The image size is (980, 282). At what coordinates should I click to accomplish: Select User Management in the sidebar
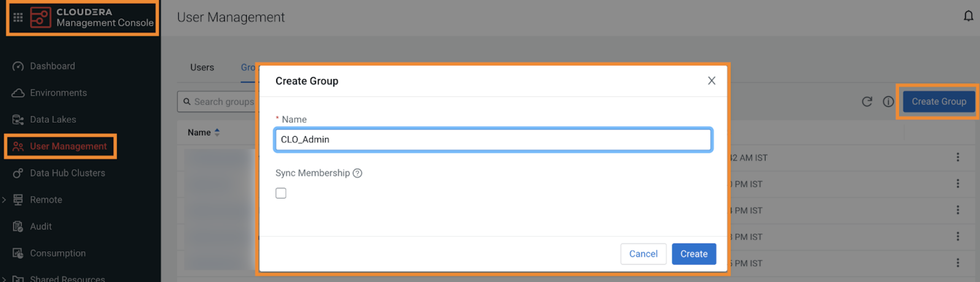pyautogui.click(x=68, y=146)
